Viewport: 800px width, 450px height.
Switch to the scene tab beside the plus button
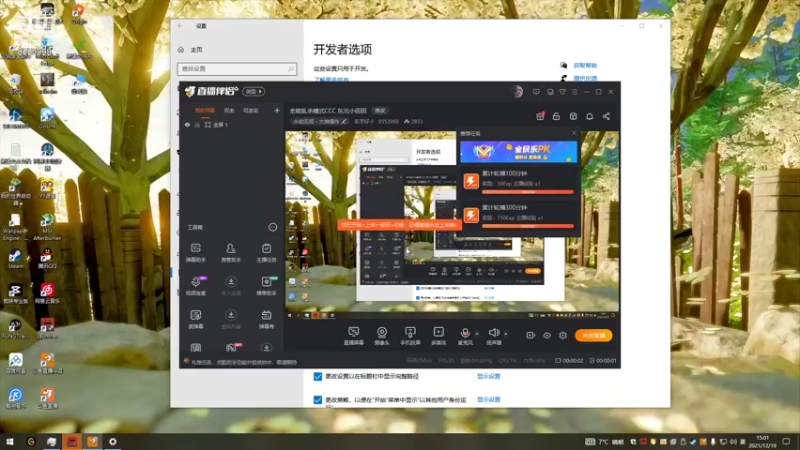251,110
